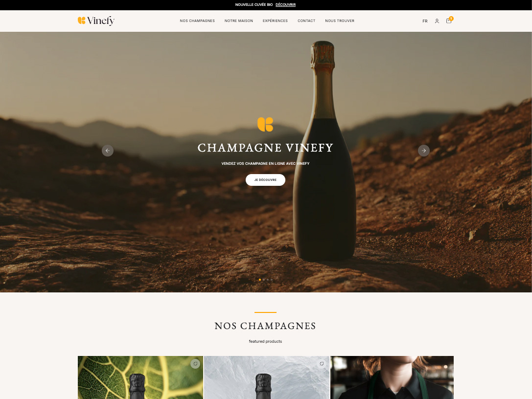Open the FR language selector

[425, 21]
